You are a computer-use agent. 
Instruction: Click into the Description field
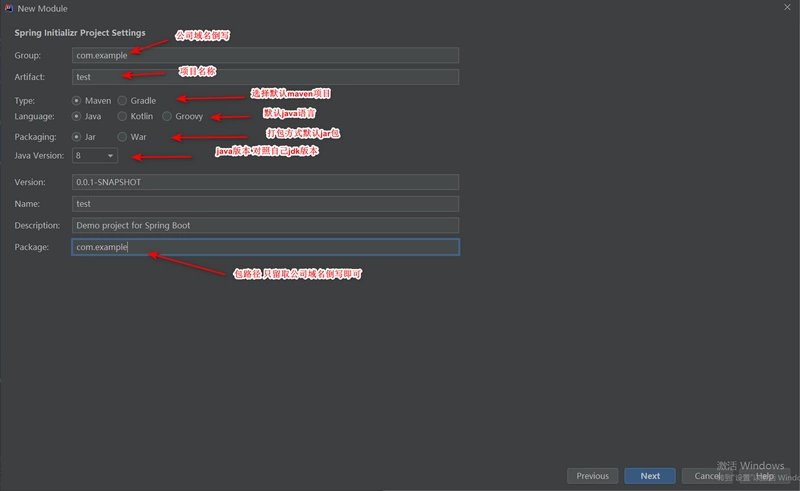point(265,226)
